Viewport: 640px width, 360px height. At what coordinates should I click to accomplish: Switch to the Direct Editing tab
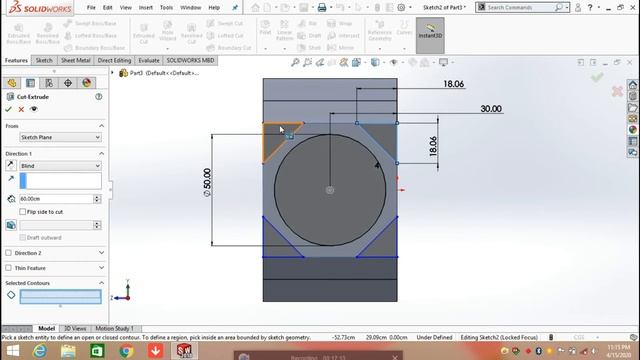click(114, 60)
